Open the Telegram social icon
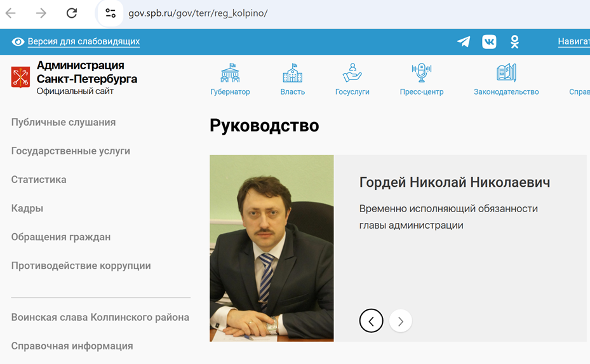The width and height of the screenshot is (590, 364). coord(464,42)
